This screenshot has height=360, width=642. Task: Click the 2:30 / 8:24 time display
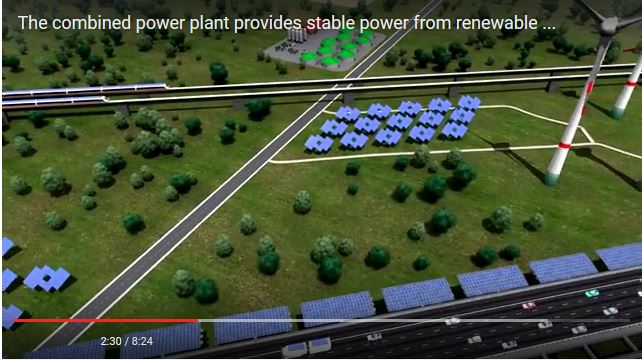[x=127, y=341]
